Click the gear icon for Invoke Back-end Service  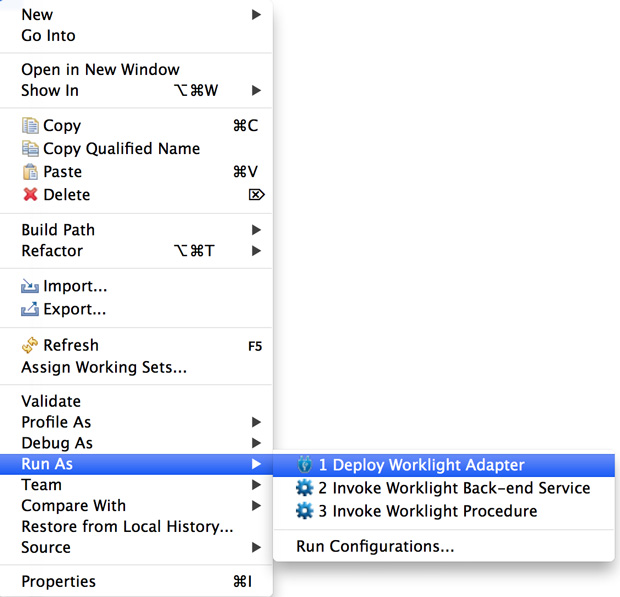(x=304, y=488)
